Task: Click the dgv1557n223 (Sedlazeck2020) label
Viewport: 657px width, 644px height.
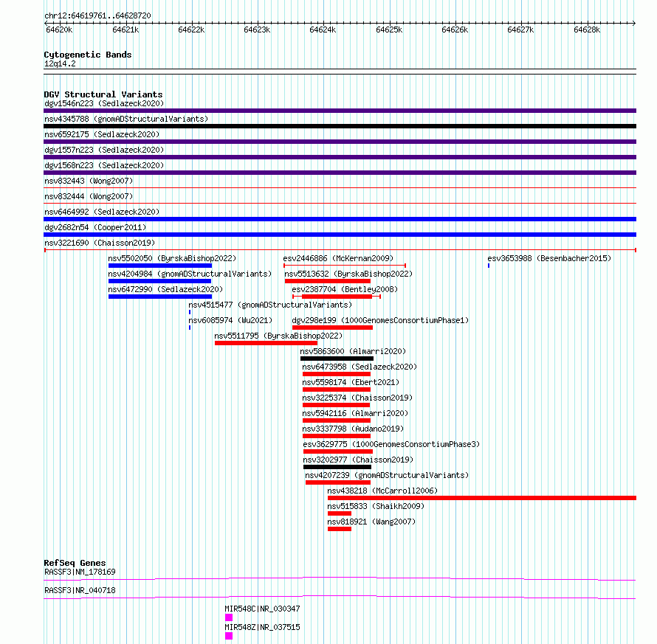Action: (104, 150)
